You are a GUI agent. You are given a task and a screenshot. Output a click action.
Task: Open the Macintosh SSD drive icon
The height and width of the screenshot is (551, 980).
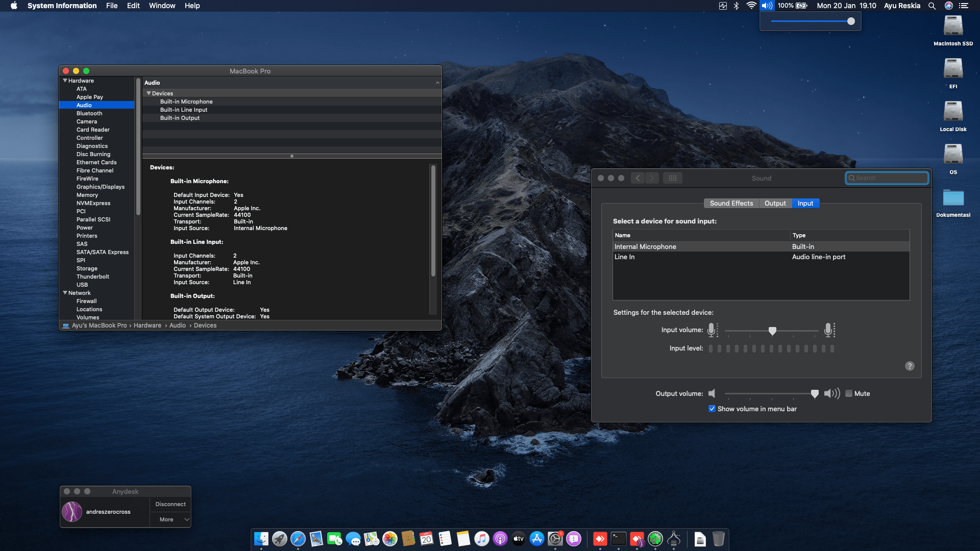click(953, 27)
